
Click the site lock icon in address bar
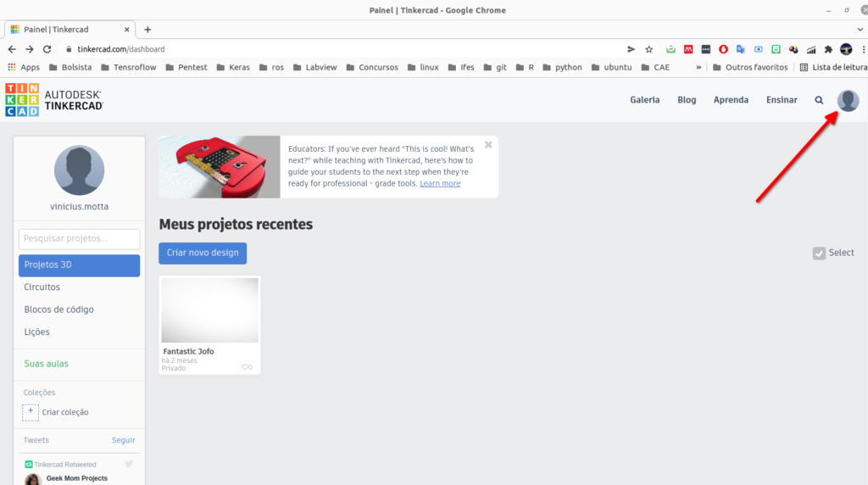[x=69, y=49]
